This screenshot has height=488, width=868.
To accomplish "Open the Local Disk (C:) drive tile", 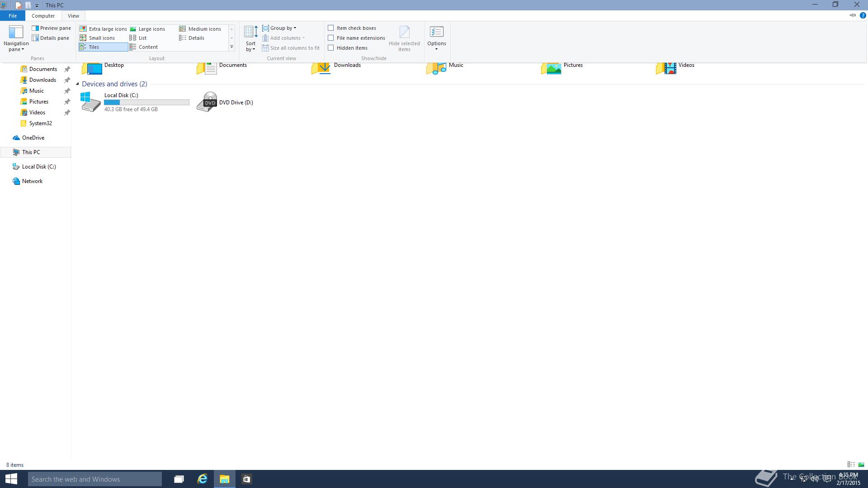I will tap(134, 102).
